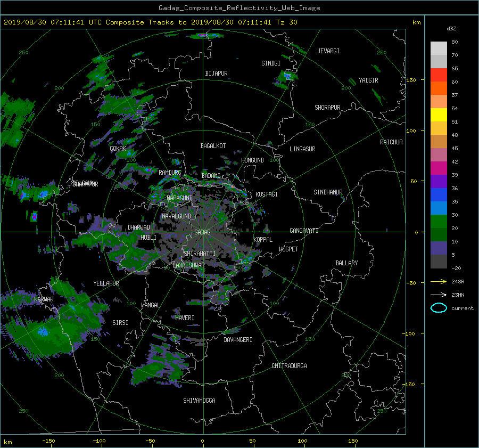
Task: Click the GANGAVATI city label
Action: 304,231
